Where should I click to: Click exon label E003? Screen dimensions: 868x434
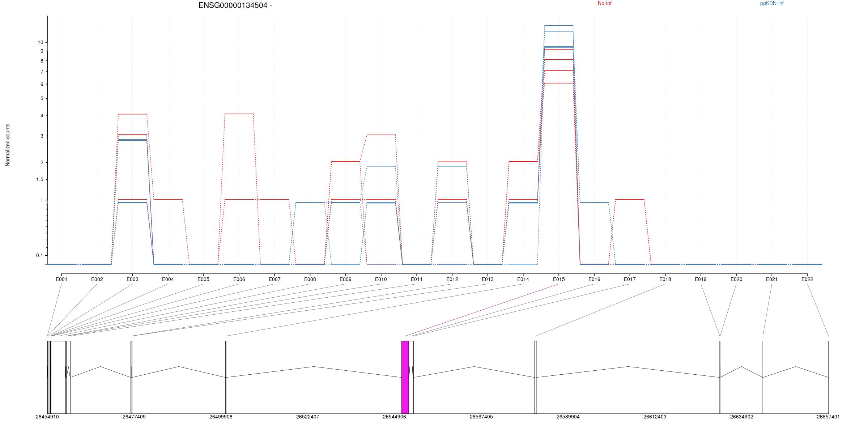(132, 279)
